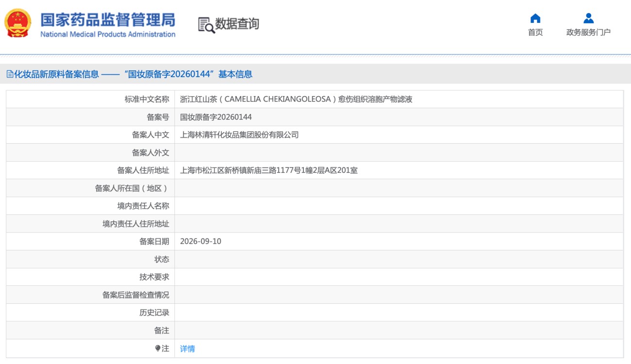Select the 技术要求 label
The width and height of the screenshot is (631, 364).
coord(154,277)
